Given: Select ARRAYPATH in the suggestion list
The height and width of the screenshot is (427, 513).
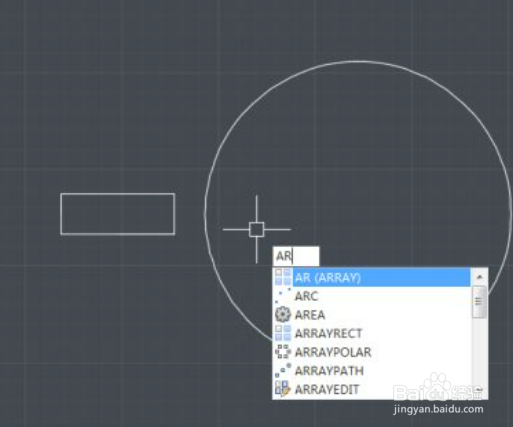Looking at the screenshot, I should coord(372,371).
